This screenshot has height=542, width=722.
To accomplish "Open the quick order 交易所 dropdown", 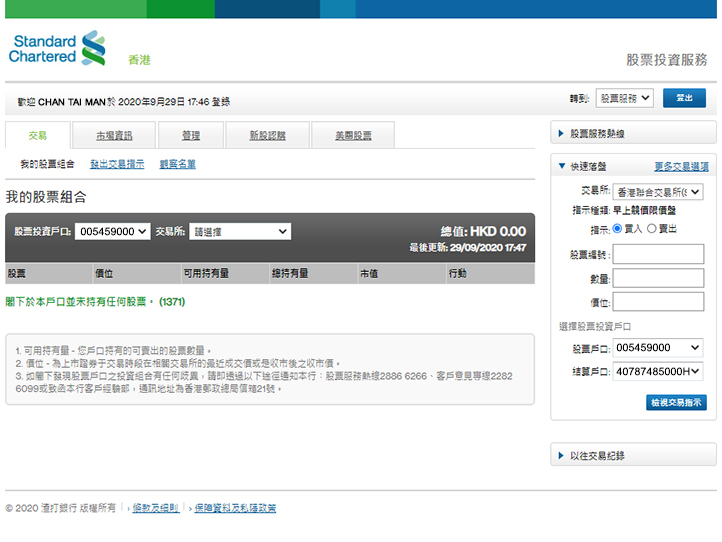I will pyautogui.click(x=658, y=191).
